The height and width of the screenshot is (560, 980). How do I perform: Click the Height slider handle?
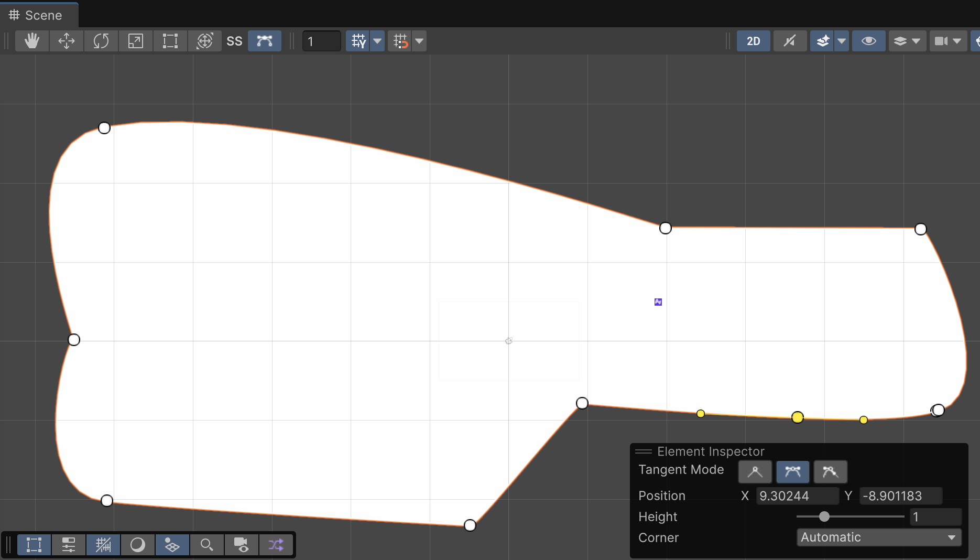click(x=824, y=516)
